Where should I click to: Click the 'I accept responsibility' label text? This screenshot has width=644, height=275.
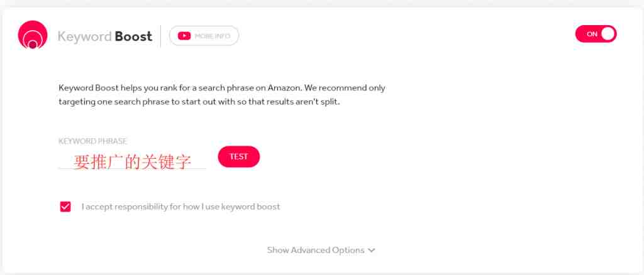[x=180, y=207]
